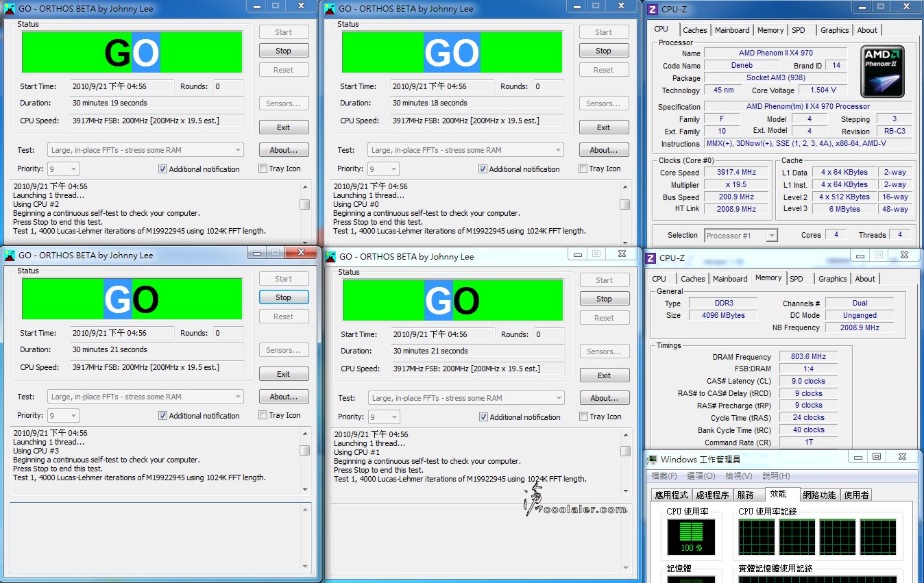Stop the stress test in the CPU #0 ORTHOS window
Viewport: 924px width, 583px height.
click(x=604, y=51)
